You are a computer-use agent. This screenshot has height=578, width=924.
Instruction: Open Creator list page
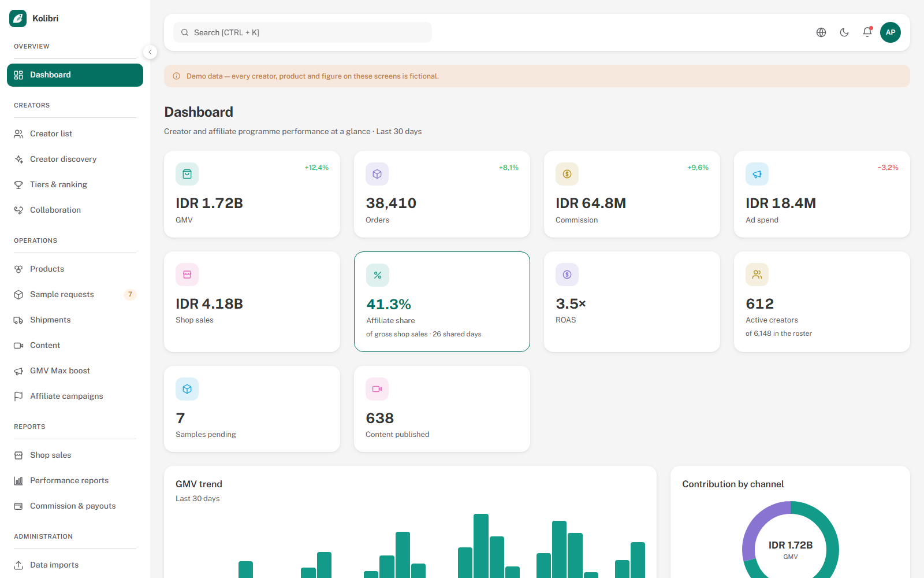(75, 134)
